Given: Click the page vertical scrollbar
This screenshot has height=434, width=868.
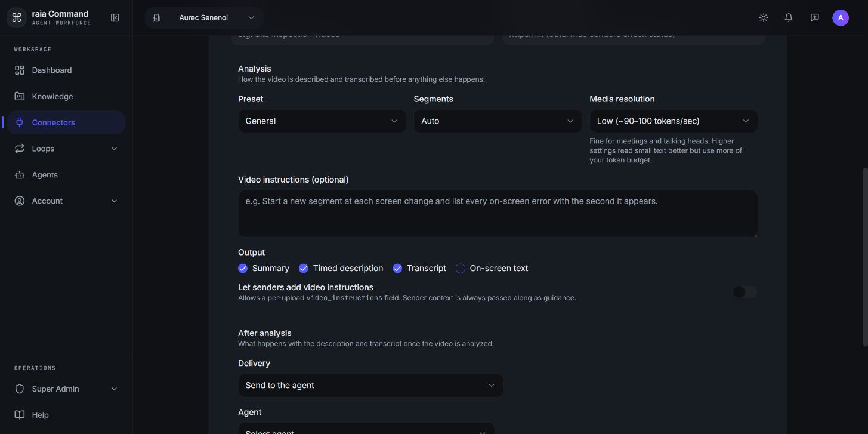Looking at the screenshot, I should click(x=866, y=257).
